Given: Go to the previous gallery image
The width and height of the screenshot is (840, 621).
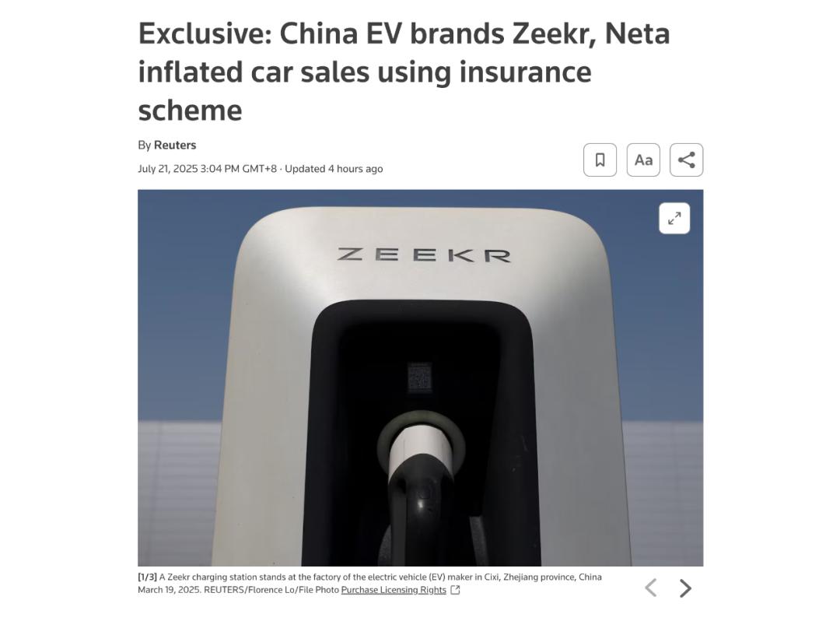Looking at the screenshot, I should (x=651, y=588).
